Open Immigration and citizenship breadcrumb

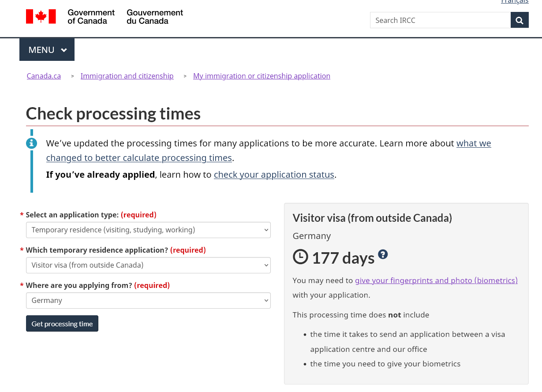tap(127, 76)
